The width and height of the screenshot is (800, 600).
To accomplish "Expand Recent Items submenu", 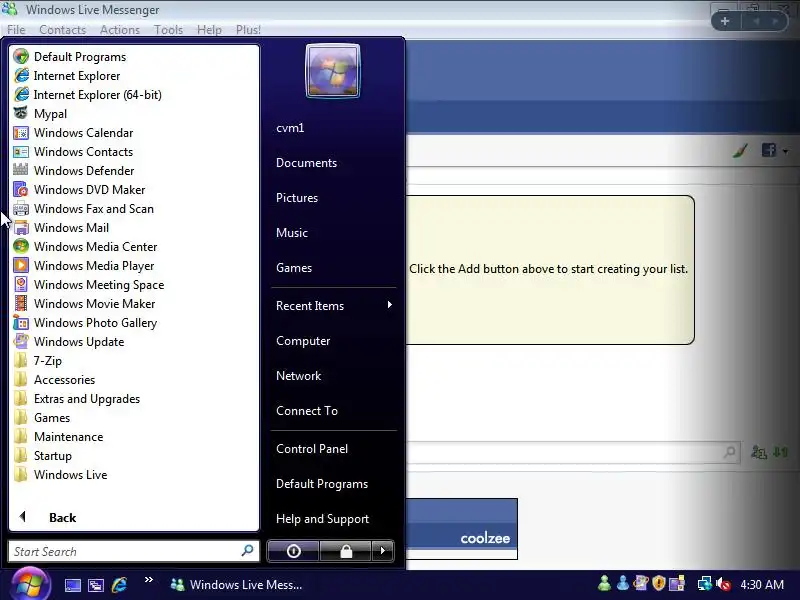I will (x=334, y=306).
